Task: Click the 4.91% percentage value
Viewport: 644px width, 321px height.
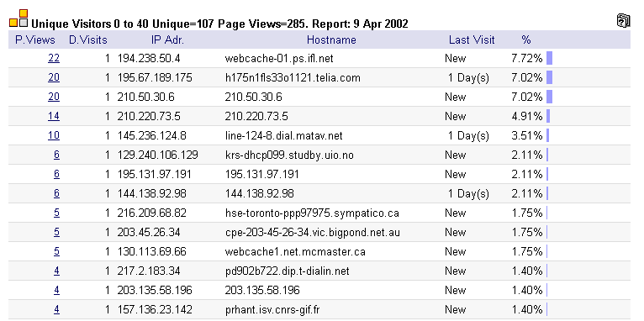Action: pos(527,116)
